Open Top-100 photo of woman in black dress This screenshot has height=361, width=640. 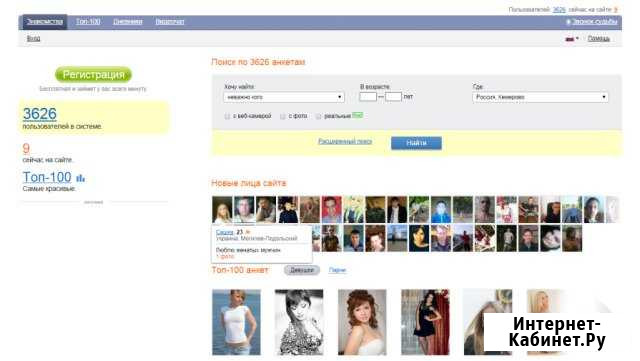click(x=425, y=322)
